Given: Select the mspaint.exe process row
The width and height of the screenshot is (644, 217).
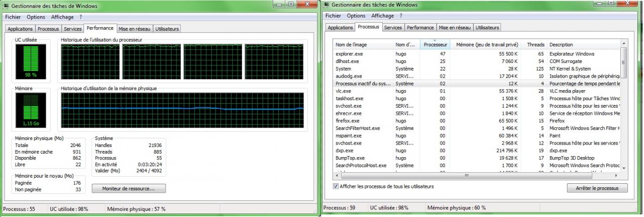Looking at the screenshot, I should (476, 135).
